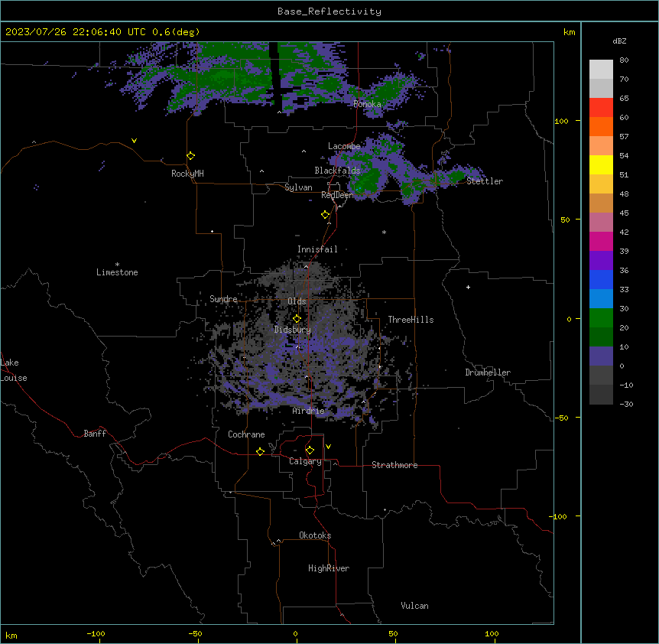Click the -50 tick label on the right axis
Image resolution: width=659 pixels, height=644 pixels.
click(x=561, y=418)
